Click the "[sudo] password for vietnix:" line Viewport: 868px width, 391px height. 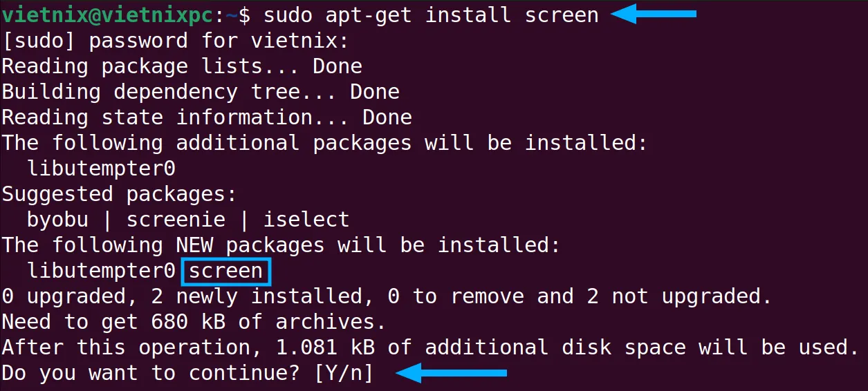175,40
